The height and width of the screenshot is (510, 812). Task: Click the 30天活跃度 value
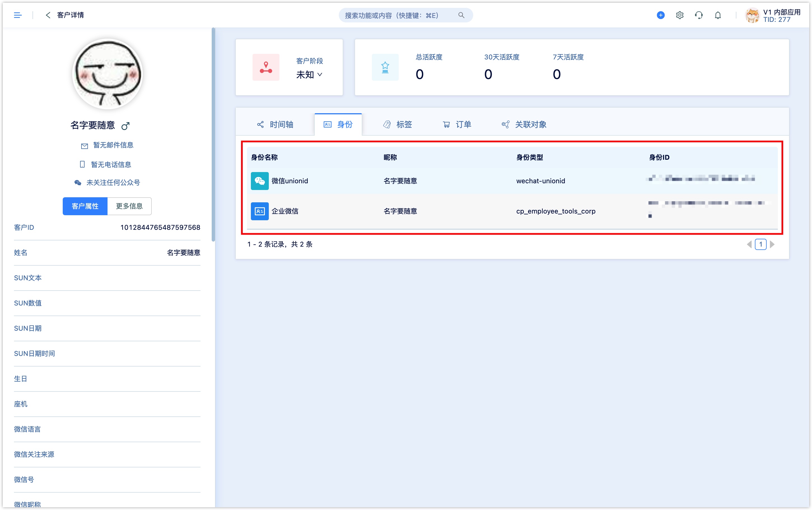coord(488,74)
